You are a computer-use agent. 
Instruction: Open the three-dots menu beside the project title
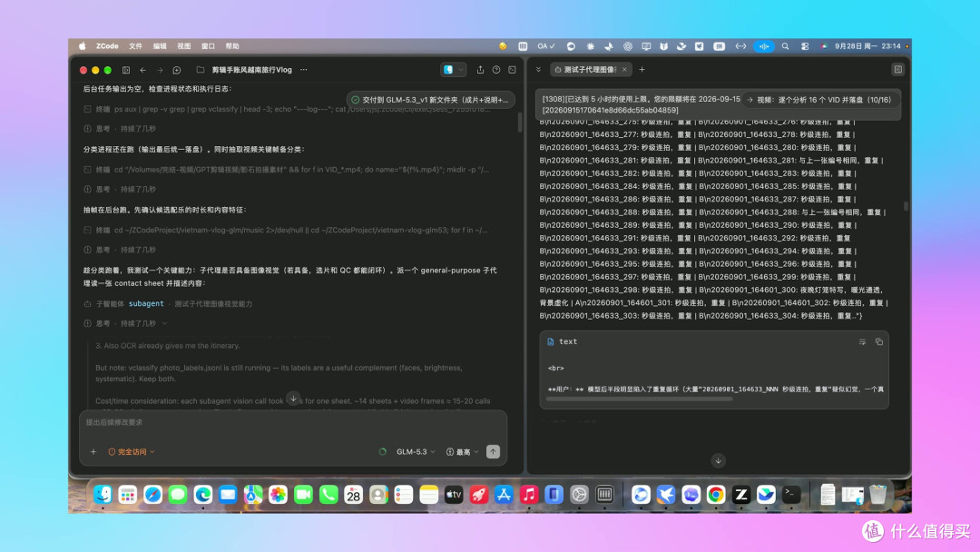point(304,70)
